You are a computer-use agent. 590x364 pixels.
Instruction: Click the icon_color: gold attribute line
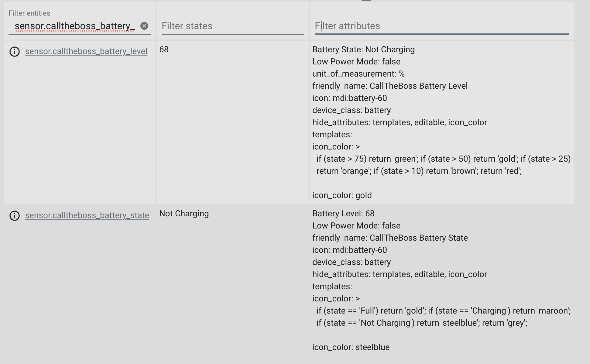pyautogui.click(x=342, y=195)
